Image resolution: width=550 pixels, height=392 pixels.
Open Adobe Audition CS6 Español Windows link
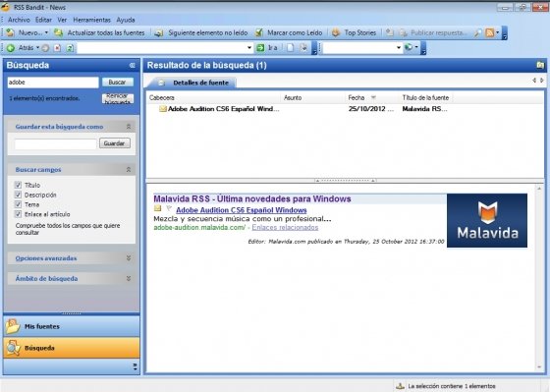[242, 210]
